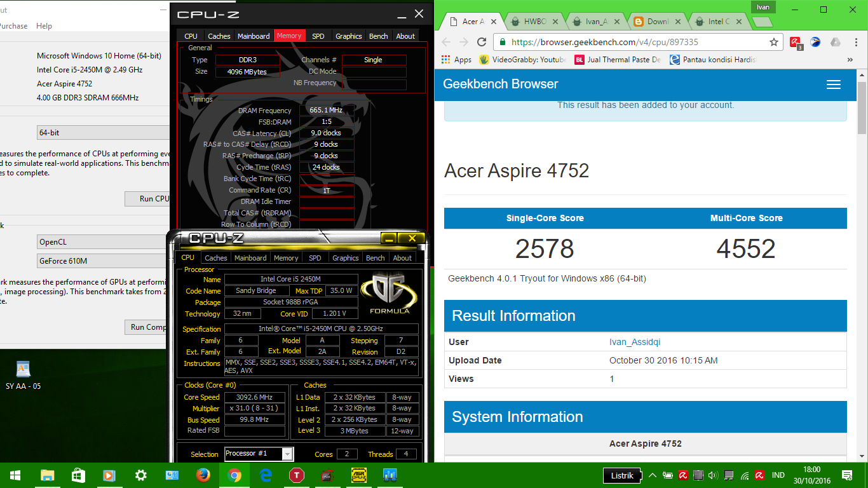
Task: Open the media player taskbar icon
Action: [109, 475]
